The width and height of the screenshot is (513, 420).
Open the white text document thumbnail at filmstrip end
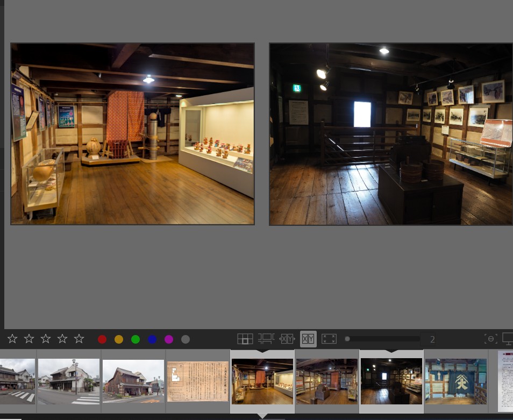tap(505, 381)
